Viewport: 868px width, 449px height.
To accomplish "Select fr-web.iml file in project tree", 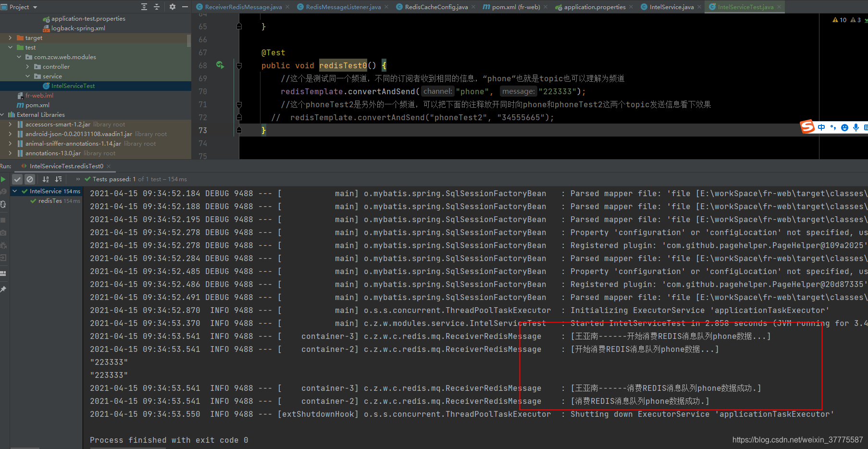I will point(96,95).
